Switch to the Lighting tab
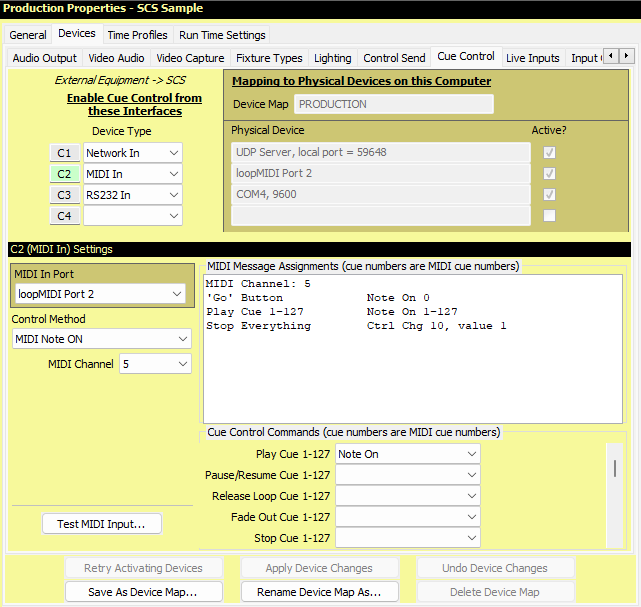 coord(332,58)
